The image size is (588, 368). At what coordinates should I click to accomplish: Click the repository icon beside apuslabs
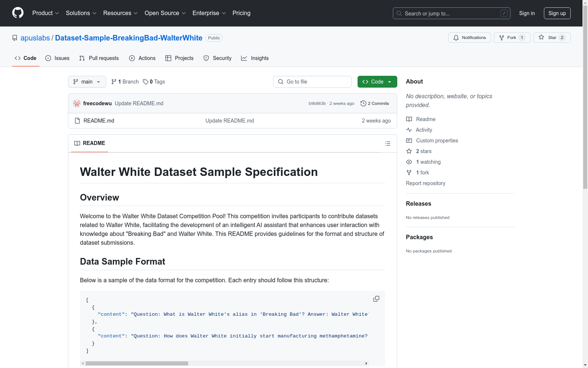click(15, 38)
